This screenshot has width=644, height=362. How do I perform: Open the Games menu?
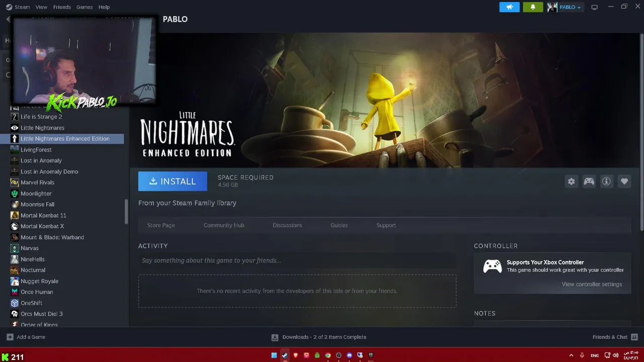tap(85, 7)
